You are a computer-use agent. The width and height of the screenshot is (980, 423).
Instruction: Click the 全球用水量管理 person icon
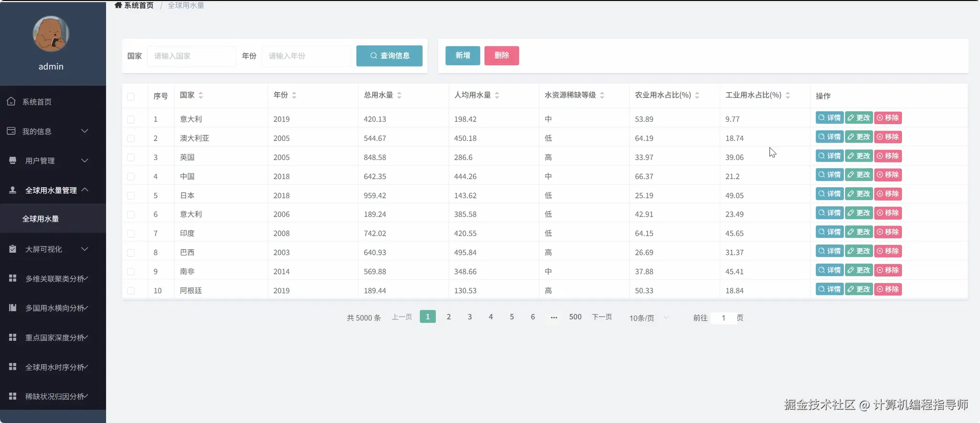click(12, 190)
